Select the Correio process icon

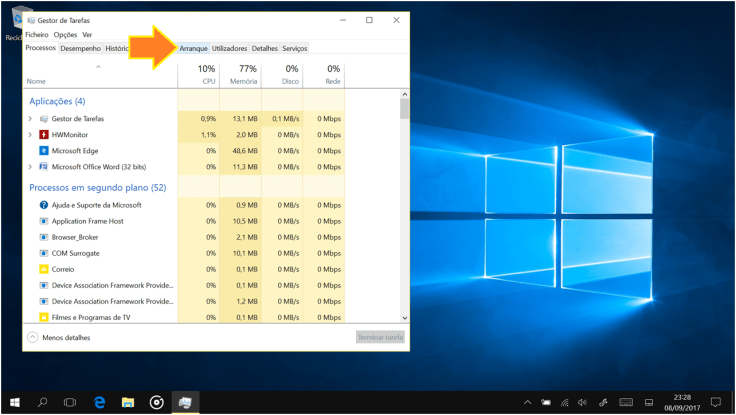pos(44,269)
